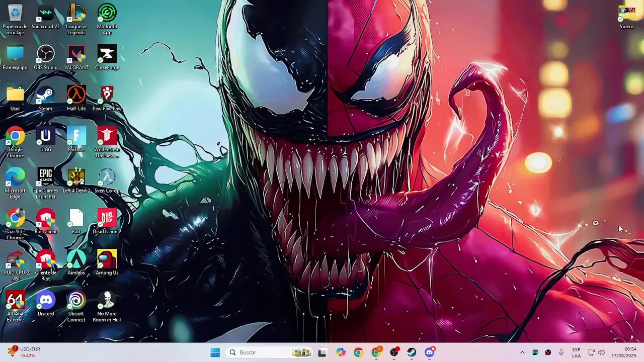Select the Raft file icon

[76, 221]
